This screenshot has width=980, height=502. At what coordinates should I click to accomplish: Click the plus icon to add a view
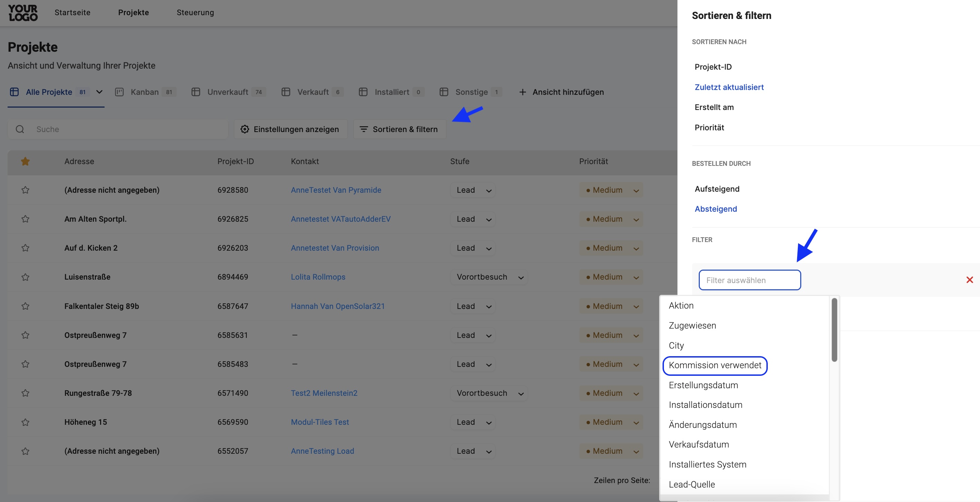click(523, 92)
